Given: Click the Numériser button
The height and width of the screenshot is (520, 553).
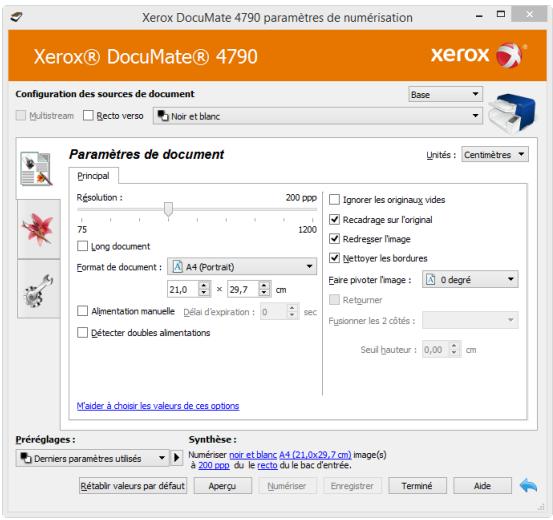Looking at the screenshot, I should tap(287, 486).
